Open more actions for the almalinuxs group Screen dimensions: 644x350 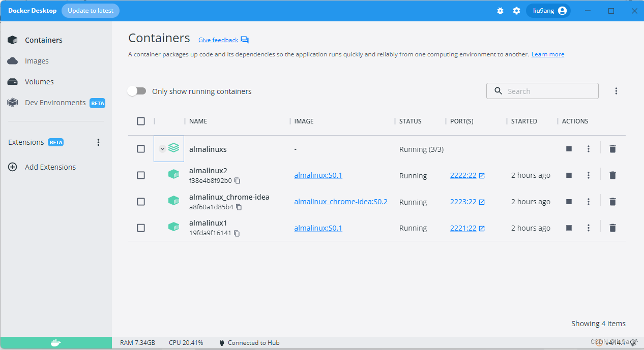[589, 149]
